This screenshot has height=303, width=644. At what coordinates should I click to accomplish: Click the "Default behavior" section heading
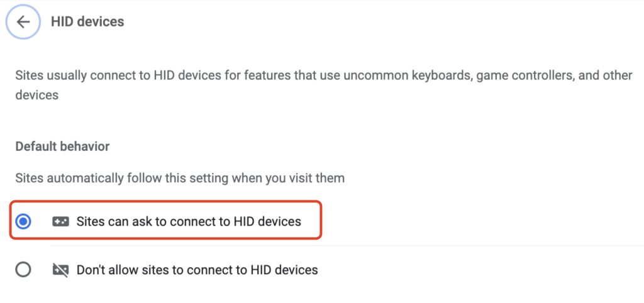[x=62, y=146]
